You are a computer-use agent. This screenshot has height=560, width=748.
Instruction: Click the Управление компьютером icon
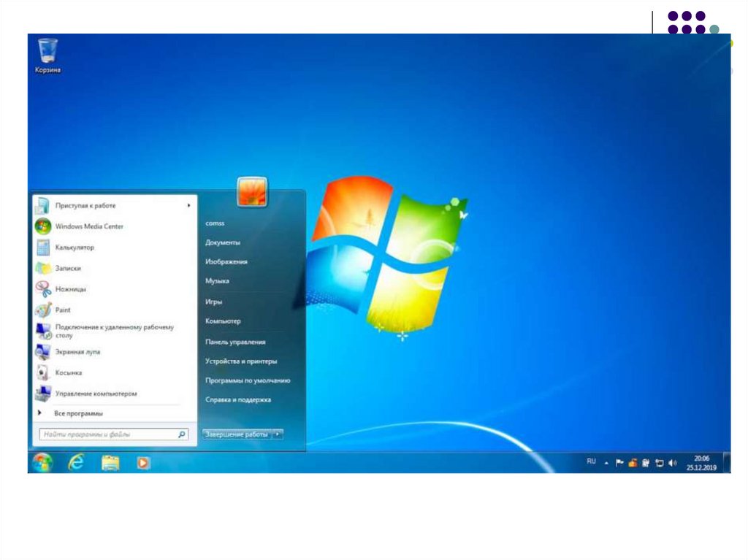[43, 394]
